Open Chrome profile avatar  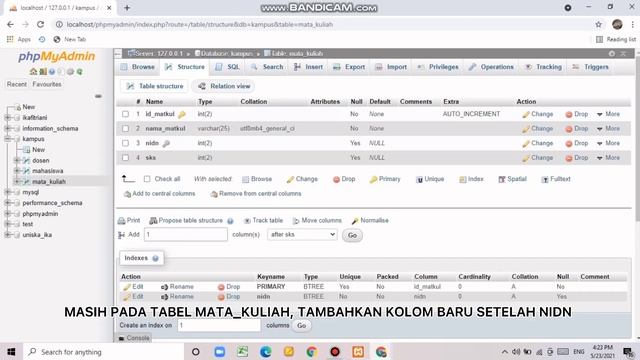[617, 24]
